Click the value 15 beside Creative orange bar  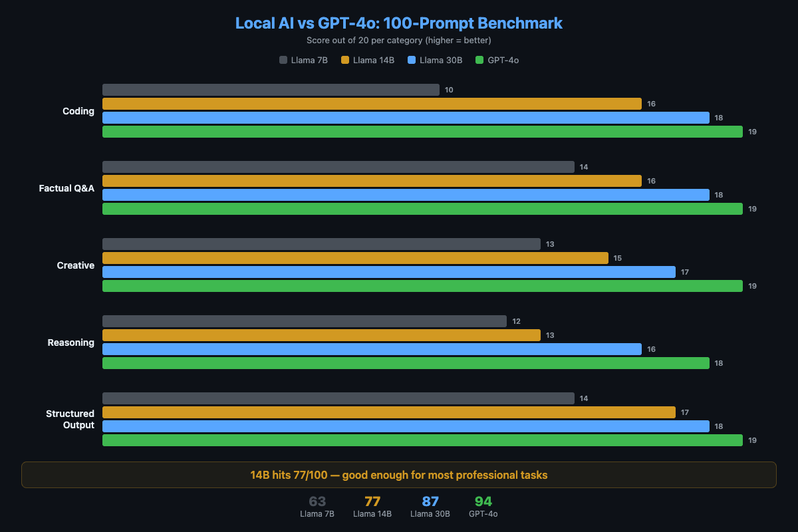pyautogui.click(x=618, y=258)
